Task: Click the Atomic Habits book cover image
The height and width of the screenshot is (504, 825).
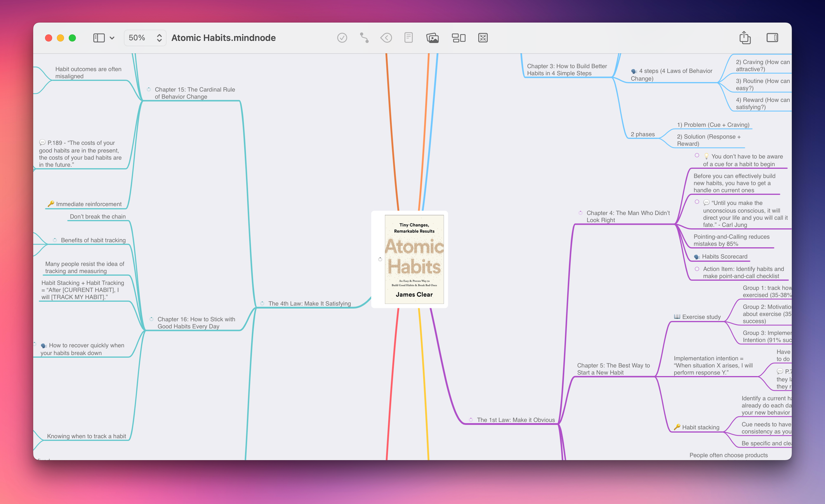Action: [414, 259]
